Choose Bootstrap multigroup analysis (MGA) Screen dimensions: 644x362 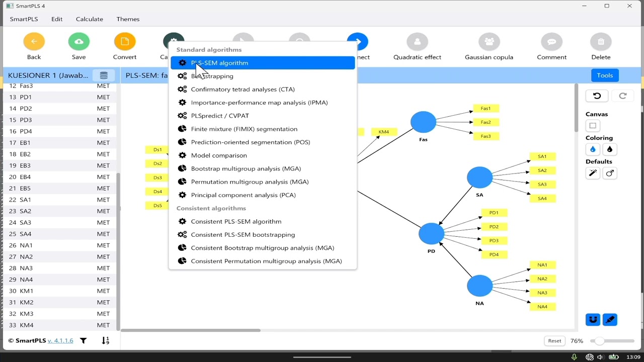(x=263, y=168)
